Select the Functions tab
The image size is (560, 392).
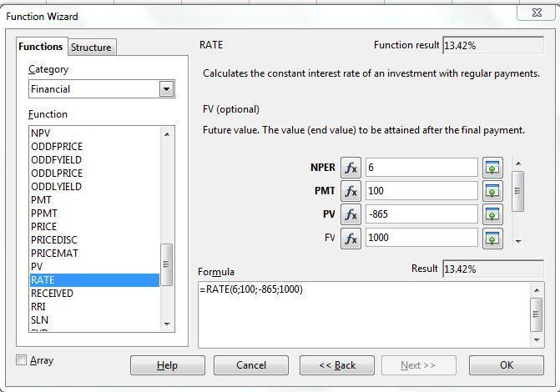(x=41, y=47)
